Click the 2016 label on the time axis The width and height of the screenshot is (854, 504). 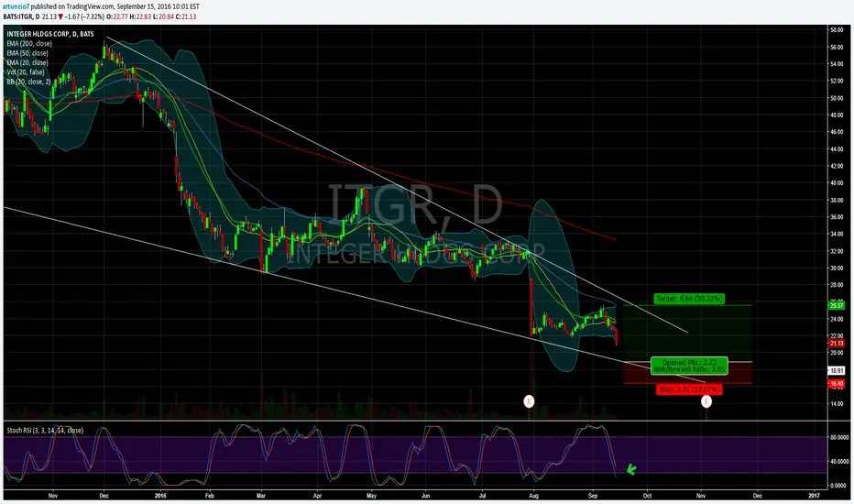coord(160,496)
